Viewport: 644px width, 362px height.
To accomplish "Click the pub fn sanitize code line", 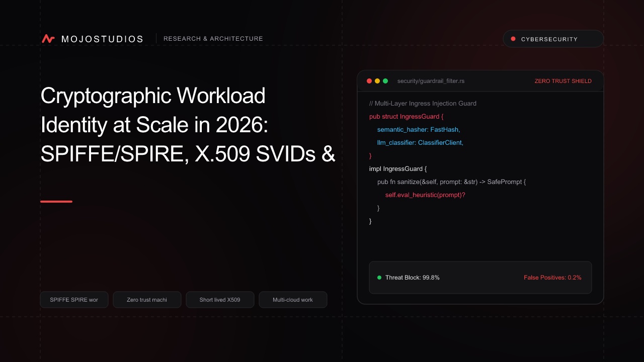I will click(451, 182).
